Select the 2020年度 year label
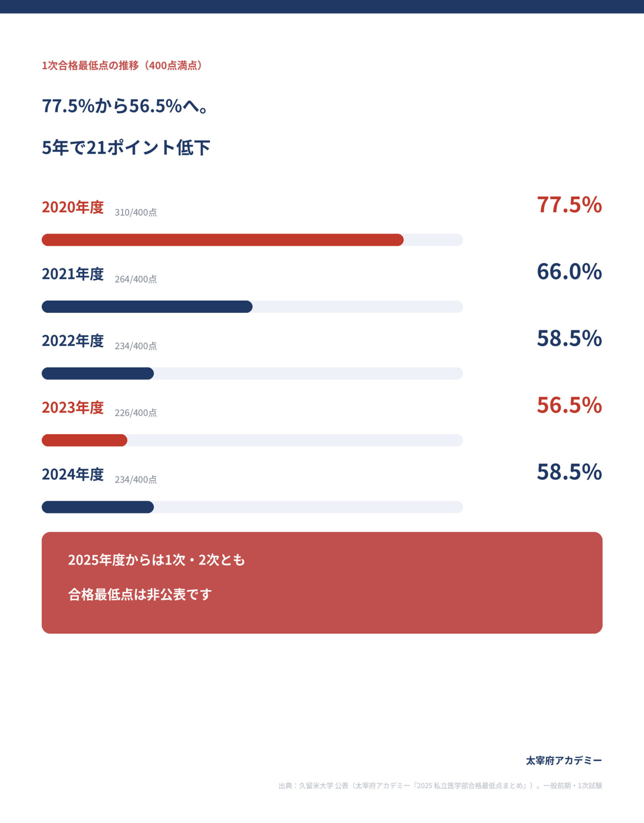The image size is (644, 823). [x=73, y=207]
